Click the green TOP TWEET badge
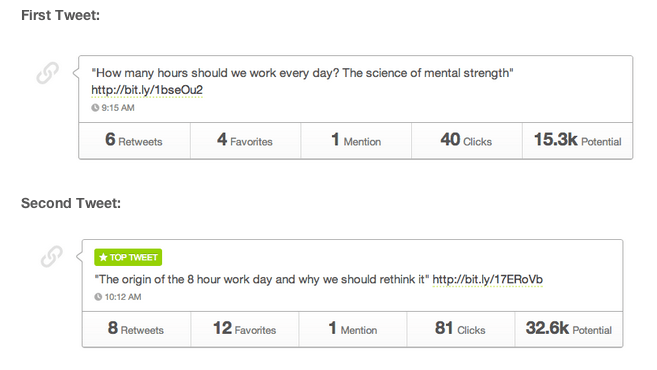 [128, 257]
